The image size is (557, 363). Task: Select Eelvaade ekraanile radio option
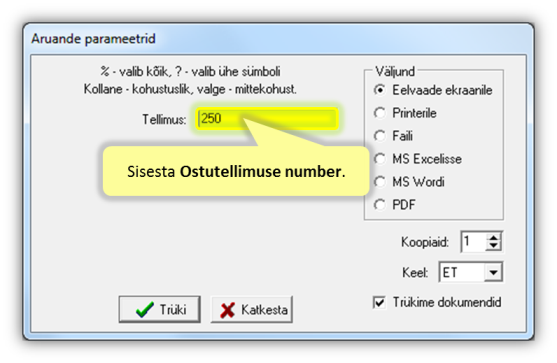point(380,90)
